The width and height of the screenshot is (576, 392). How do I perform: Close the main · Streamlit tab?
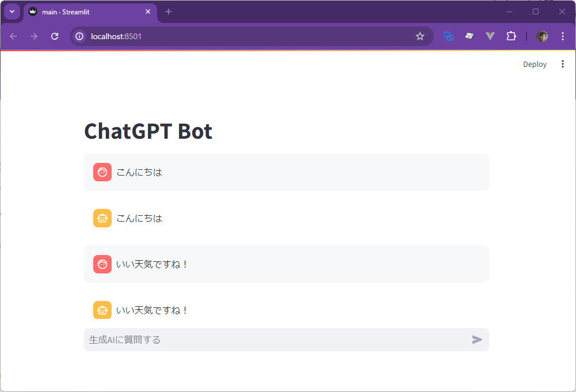[148, 12]
